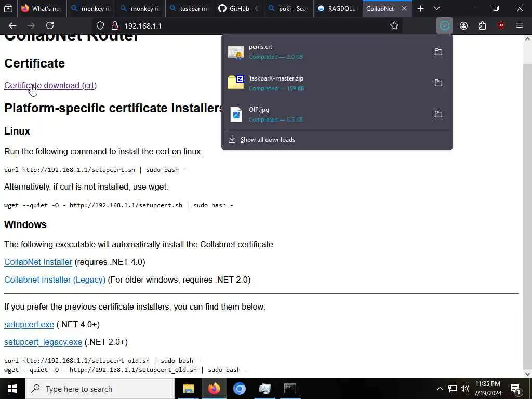Open a new tab with plus button
This screenshot has width=532, height=399.
click(x=420, y=9)
